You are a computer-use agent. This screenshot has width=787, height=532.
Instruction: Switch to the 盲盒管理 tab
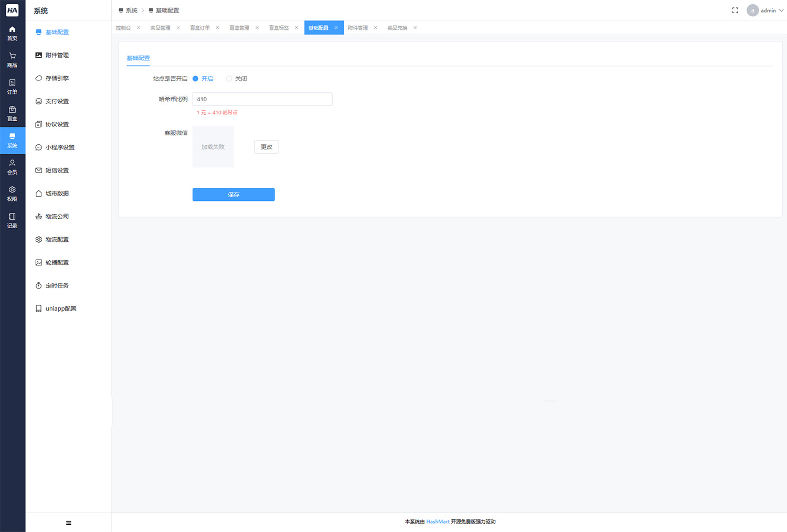tap(239, 27)
